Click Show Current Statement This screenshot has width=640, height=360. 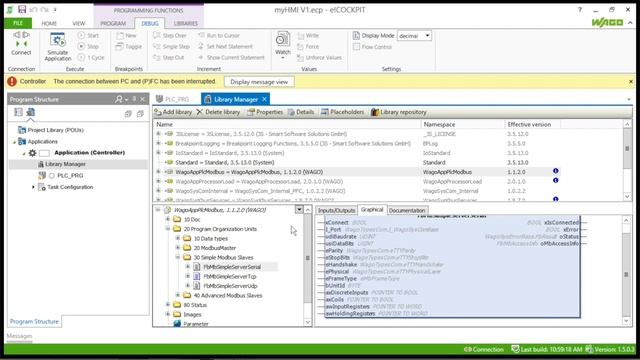tap(231, 58)
